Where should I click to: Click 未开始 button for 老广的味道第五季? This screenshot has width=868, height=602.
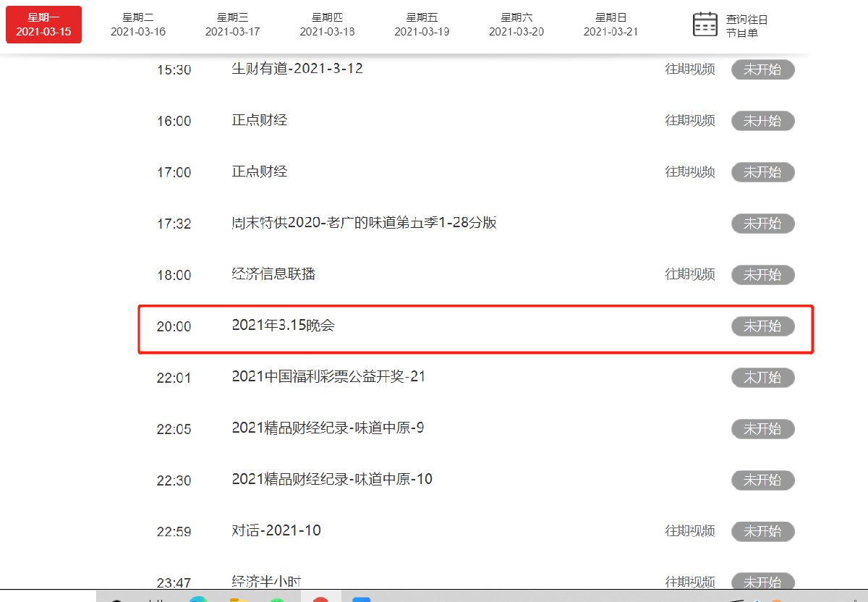[762, 224]
